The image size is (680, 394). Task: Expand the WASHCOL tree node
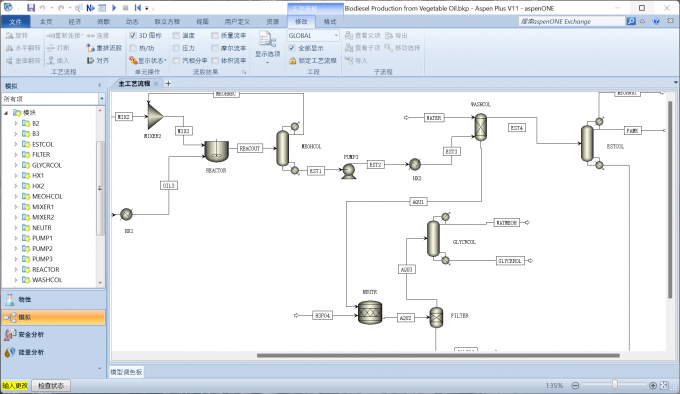(16, 280)
